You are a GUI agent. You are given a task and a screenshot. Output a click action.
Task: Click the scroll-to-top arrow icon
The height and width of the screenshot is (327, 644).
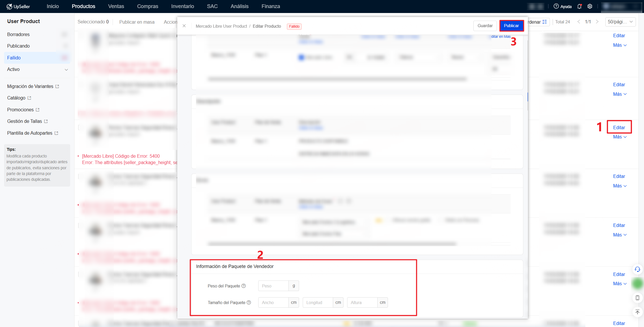tap(637, 312)
